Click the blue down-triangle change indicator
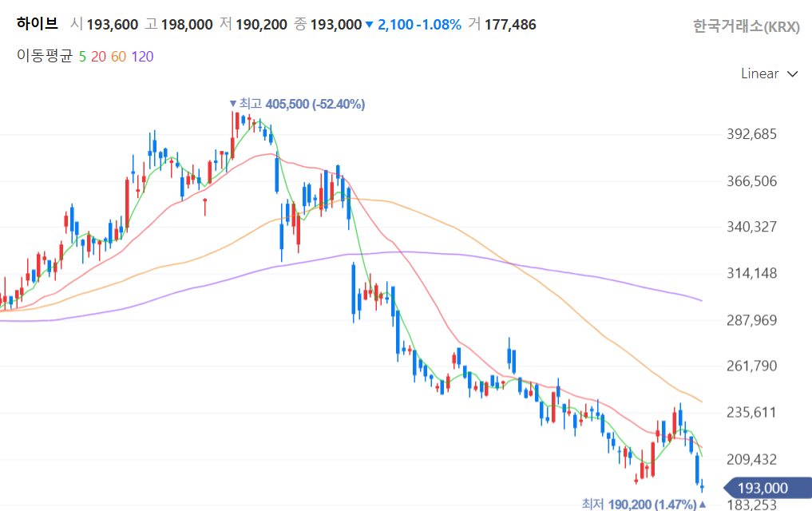Viewport: 812px width, 511px height. point(369,24)
